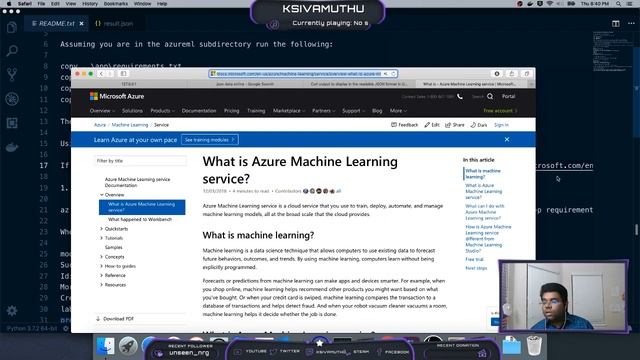Switch to the result.json tab
This screenshot has height=360, width=640.
[x=114, y=24]
